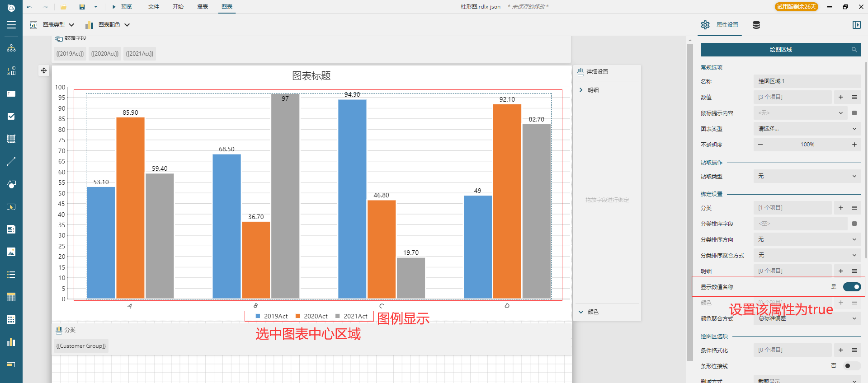
Task: Open the 图表配色 chart palette dropdown
Action: pos(108,25)
